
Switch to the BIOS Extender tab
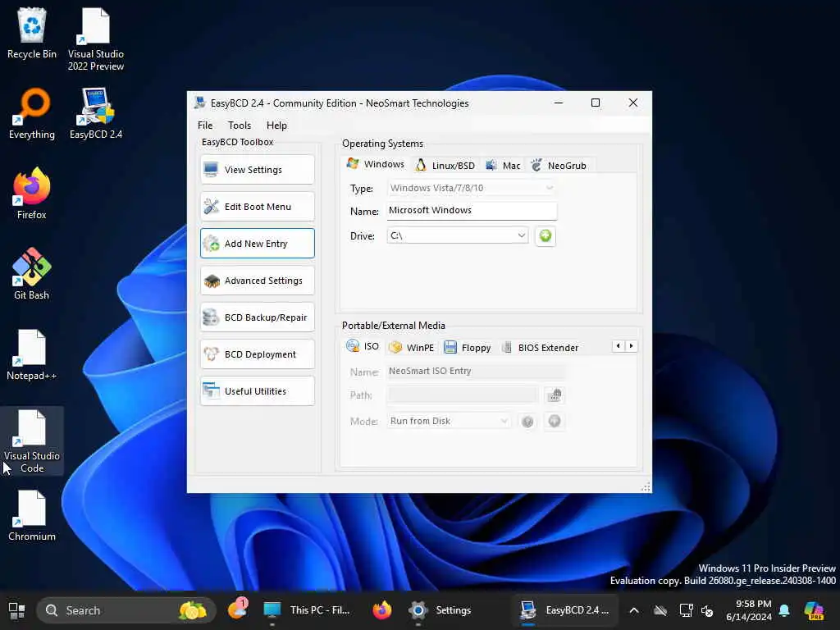(540, 348)
